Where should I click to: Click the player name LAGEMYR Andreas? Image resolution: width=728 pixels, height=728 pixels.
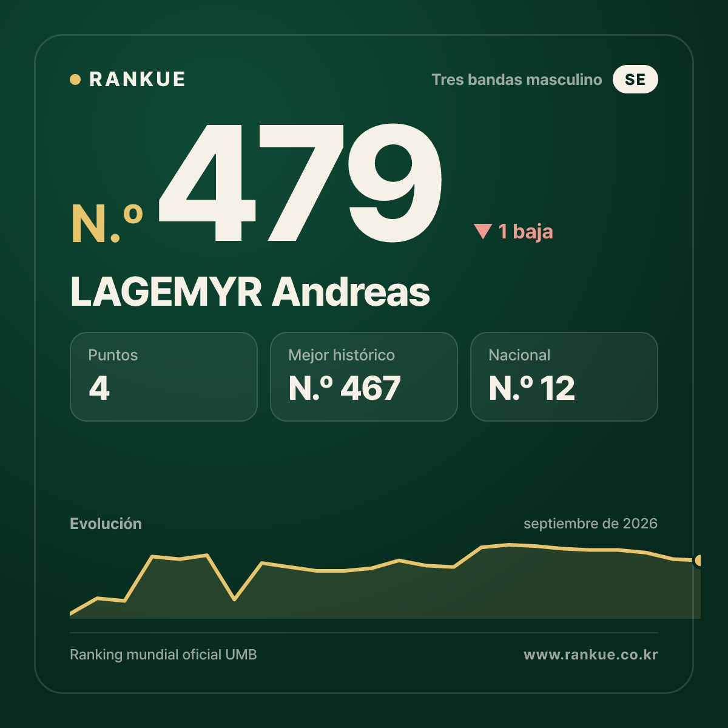pos(250,292)
